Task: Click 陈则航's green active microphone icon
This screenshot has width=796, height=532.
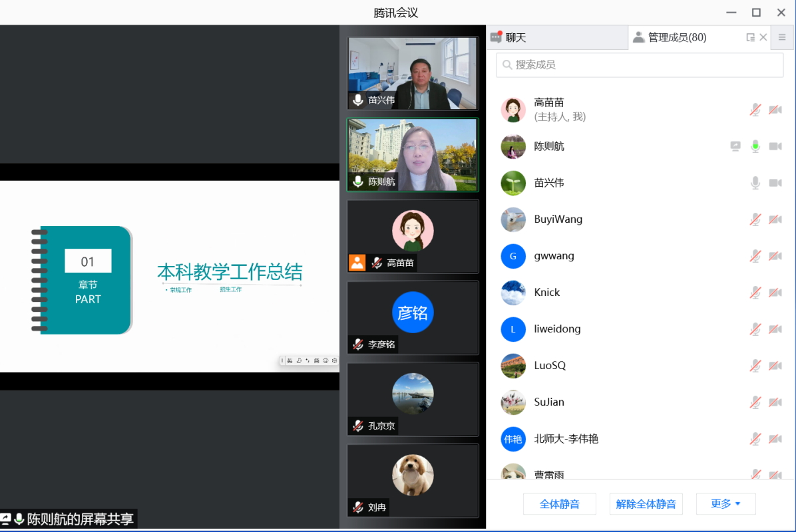Action: [755, 146]
